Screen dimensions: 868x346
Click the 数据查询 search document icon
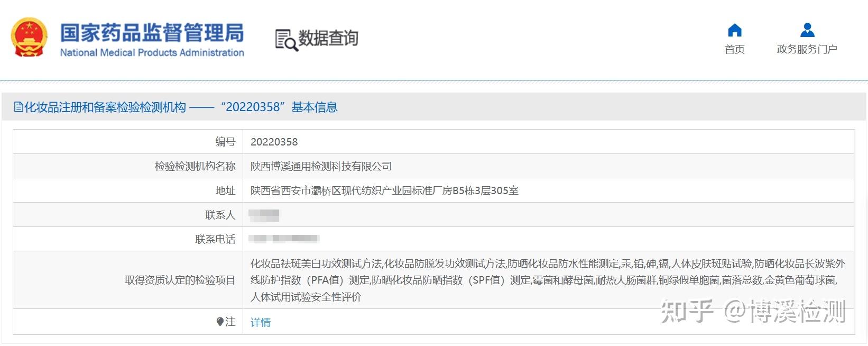[x=287, y=40]
